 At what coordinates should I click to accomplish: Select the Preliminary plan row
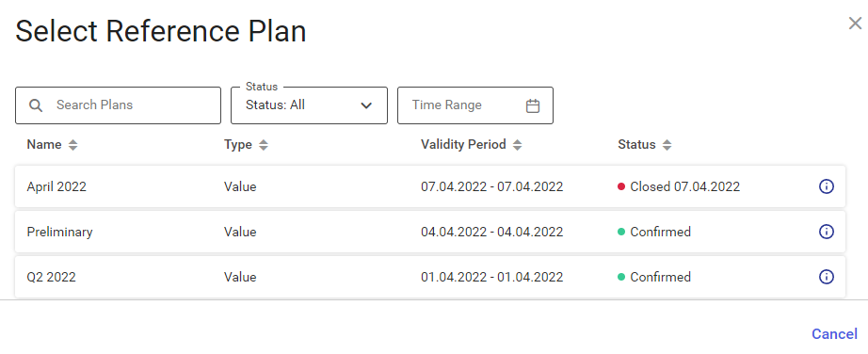click(x=430, y=232)
